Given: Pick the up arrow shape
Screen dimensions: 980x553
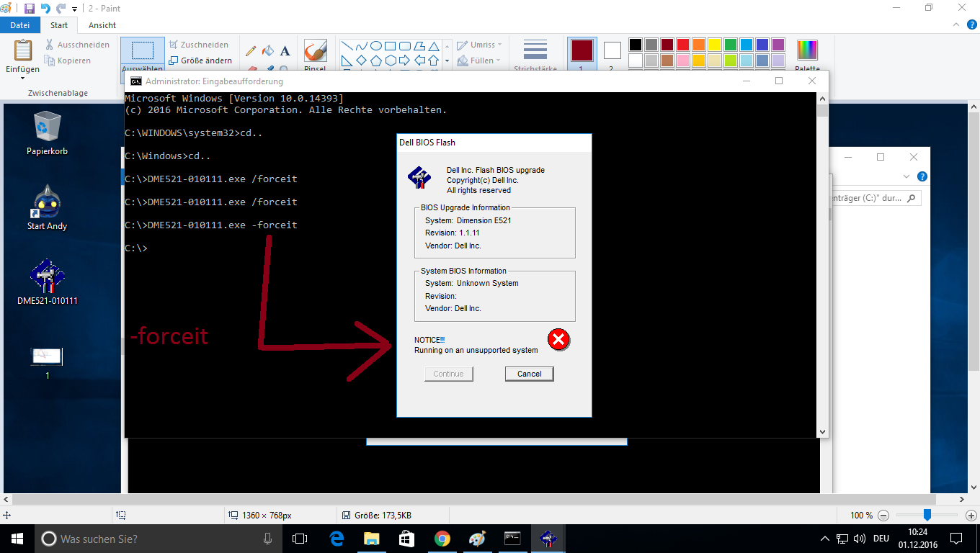Looking at the screenshot, I should 434,60.
